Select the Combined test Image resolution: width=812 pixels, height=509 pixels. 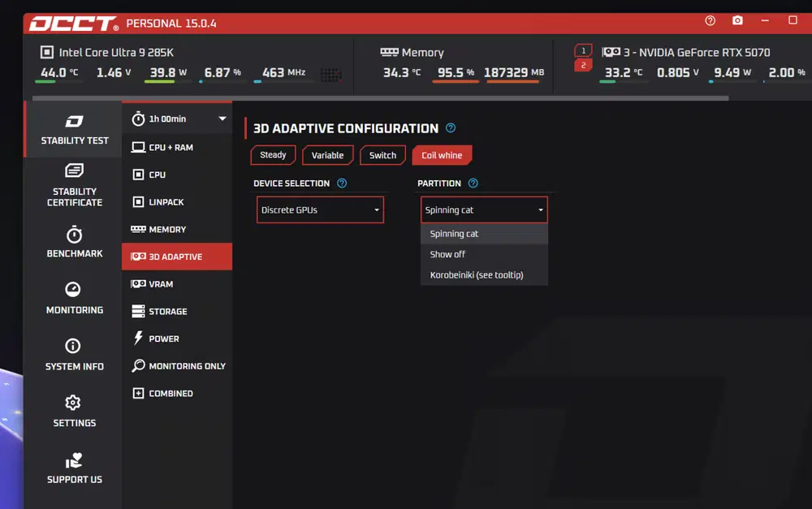click(176, 394)
